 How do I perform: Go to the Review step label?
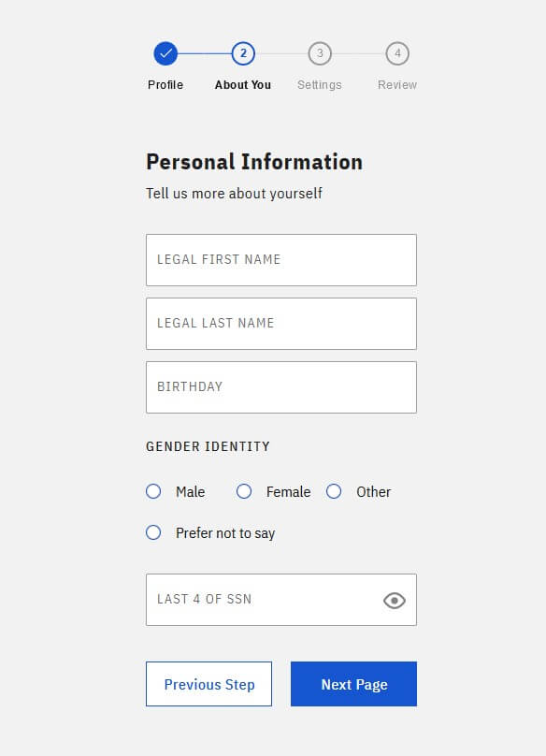[397, 85]
